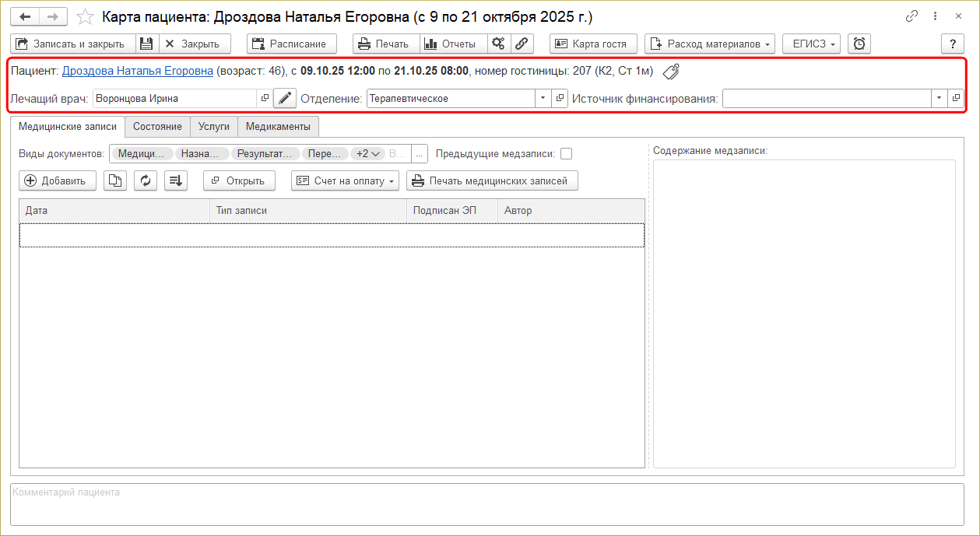
Task: Switch to Медицинские записи tab
Action: (68, 126)
